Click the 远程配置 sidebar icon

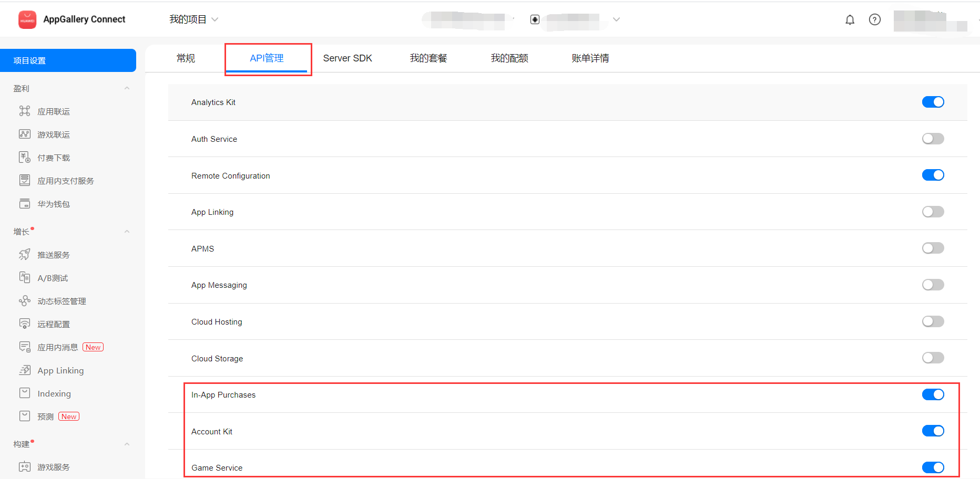(x=25, y=324)
